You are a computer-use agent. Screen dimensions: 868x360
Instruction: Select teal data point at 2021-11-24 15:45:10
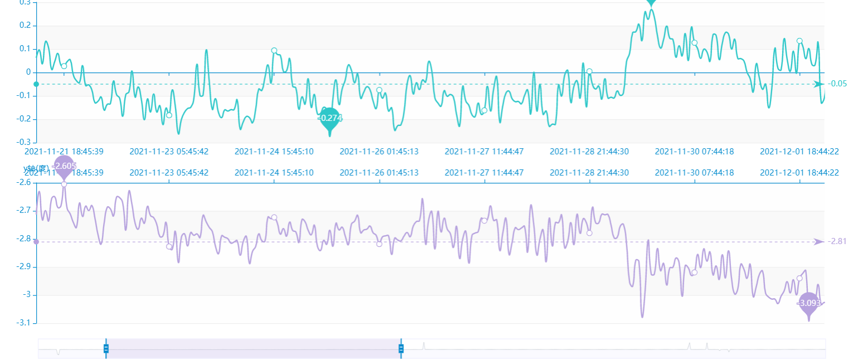point(274,51)
